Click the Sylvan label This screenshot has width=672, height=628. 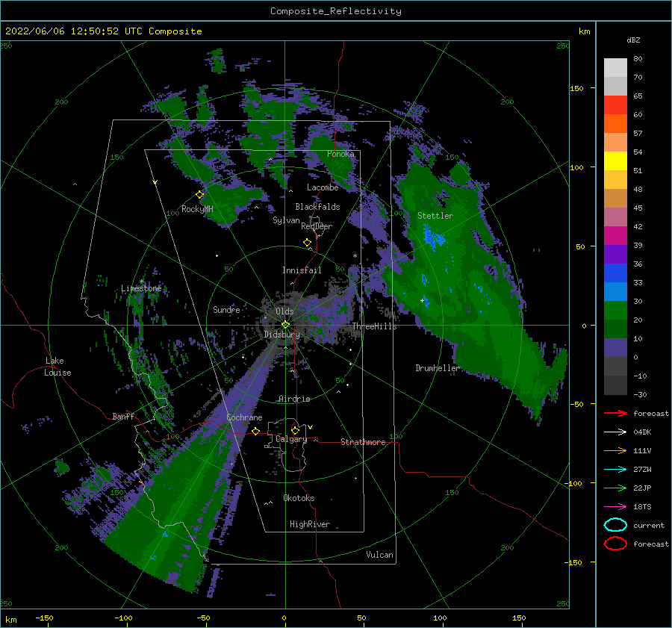(x=286, y=220)
